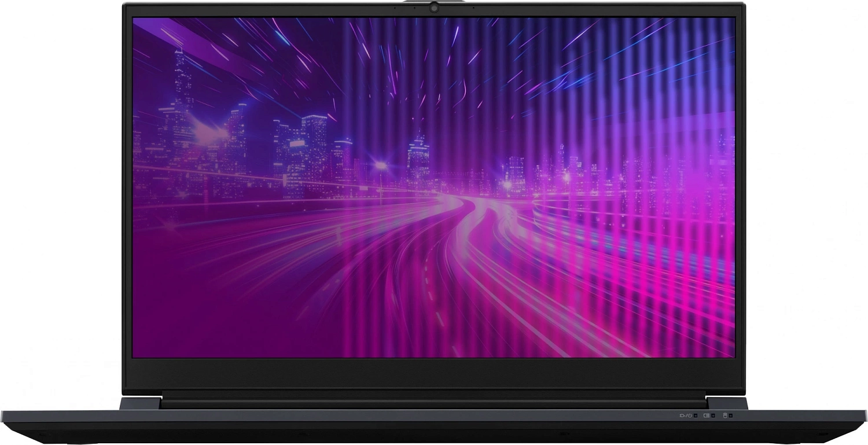
Task: Click the left hinge of the laptop
Action: click(140, 403)
